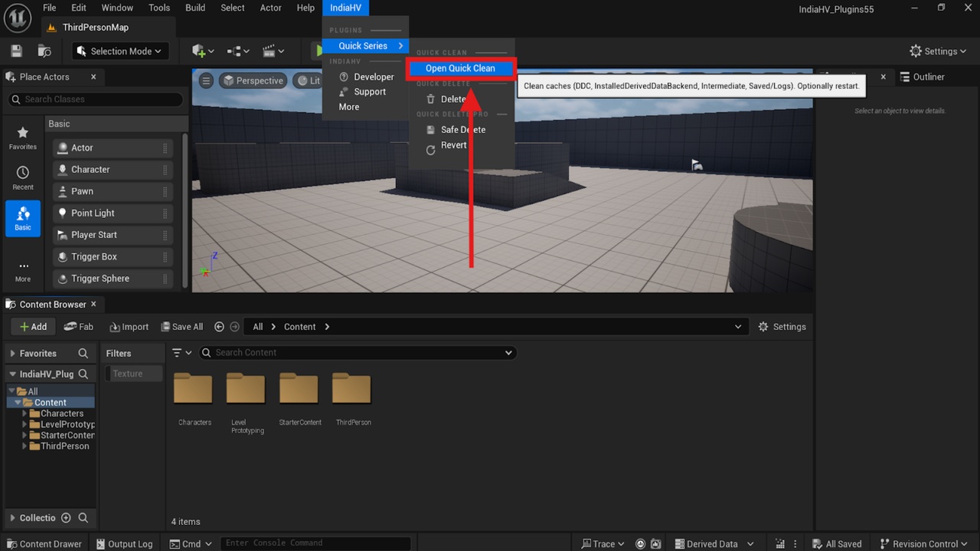Save the current level with floppy icon

(16, 51)
